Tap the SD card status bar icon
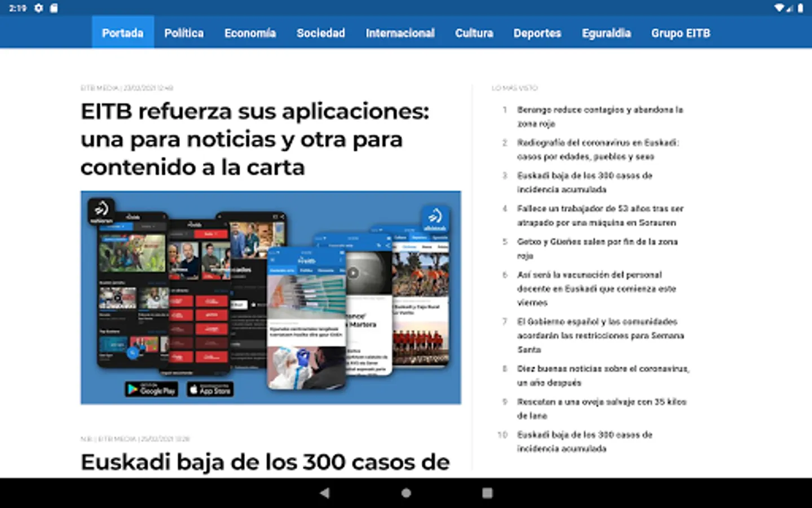812x508 pixels. pyautogui.click(x=54, y=8)
